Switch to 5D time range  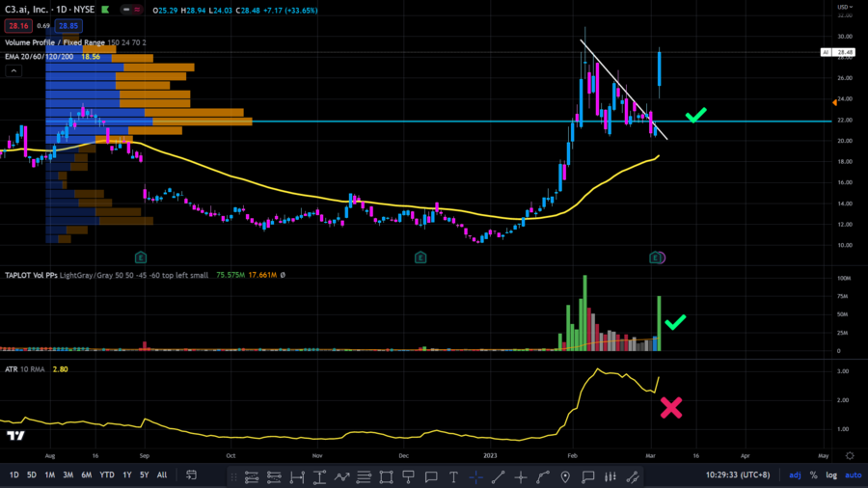(x=32, y=474)
